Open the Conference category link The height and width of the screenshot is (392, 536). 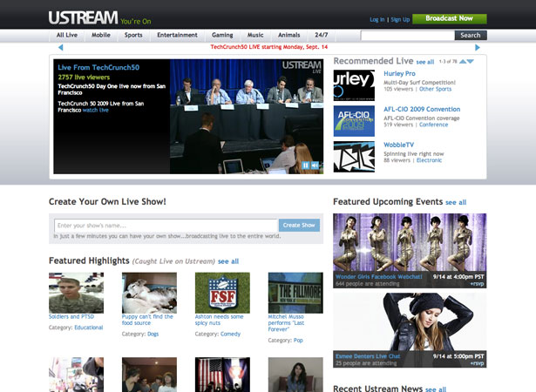(433, 125)
